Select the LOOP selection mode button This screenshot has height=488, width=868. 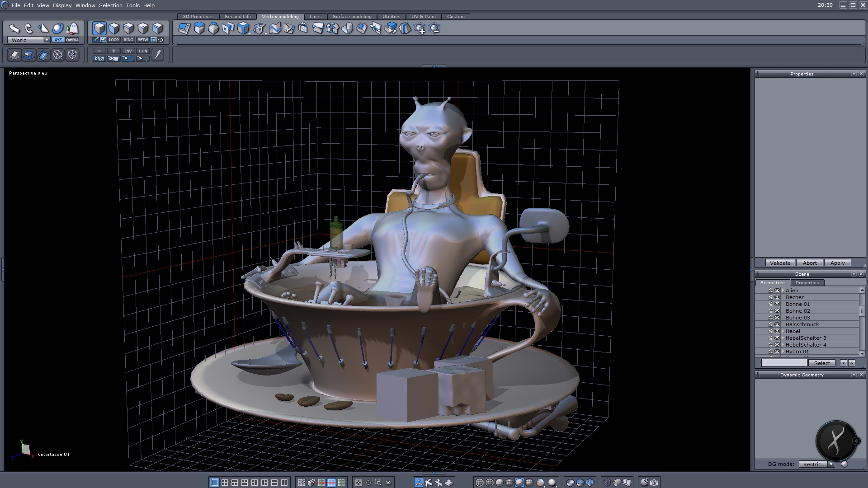(x=113, y=40)
